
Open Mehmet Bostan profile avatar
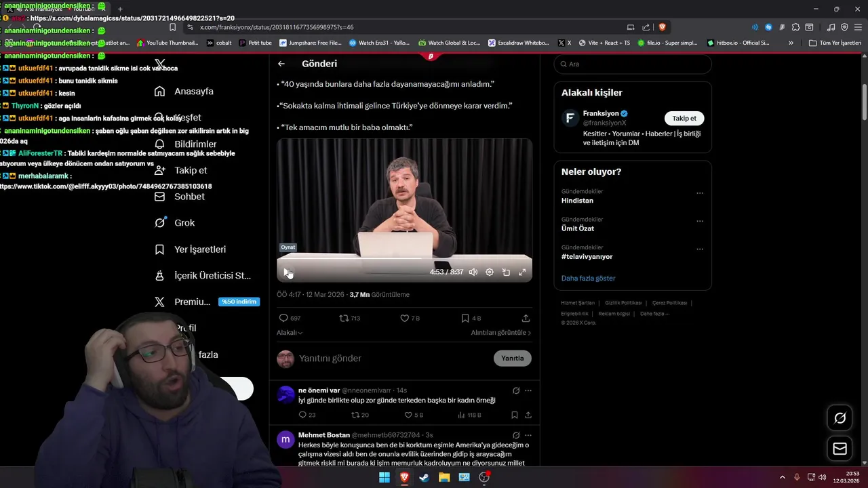click(x=286, y=439)
